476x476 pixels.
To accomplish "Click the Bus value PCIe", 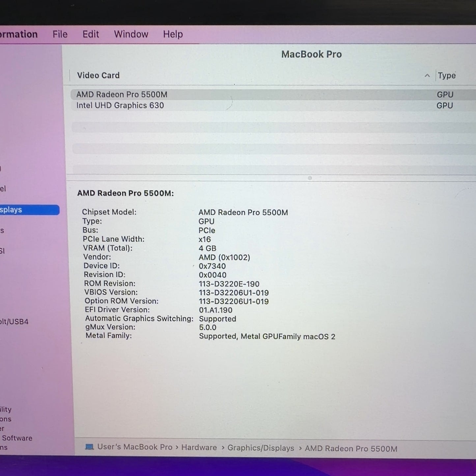I will click(x=207, y=231).
